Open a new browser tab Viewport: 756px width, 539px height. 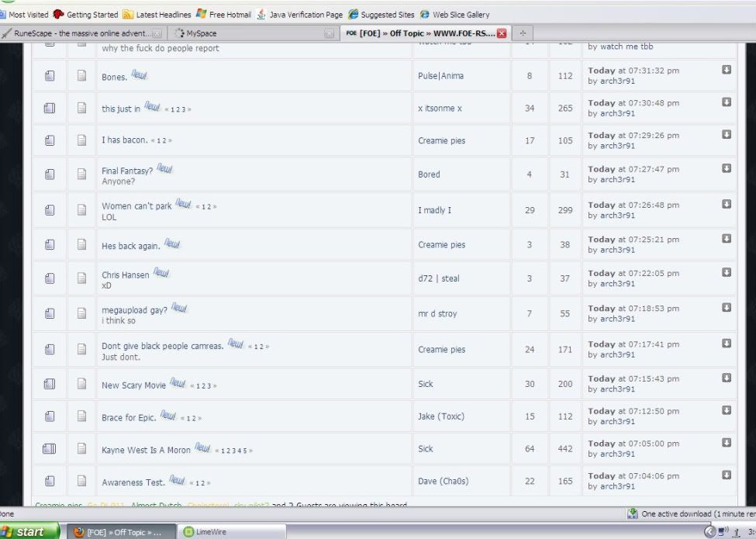[522, 33]
